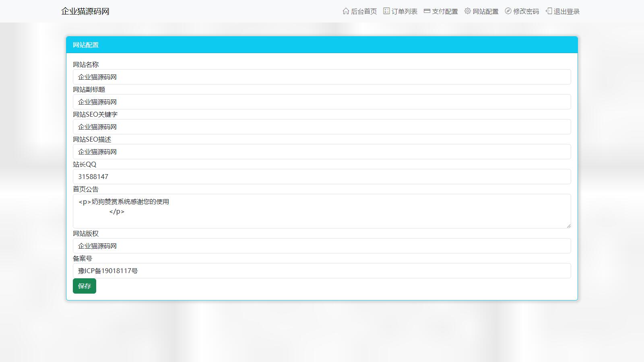Save the form with 保存 button

(85, 286)
